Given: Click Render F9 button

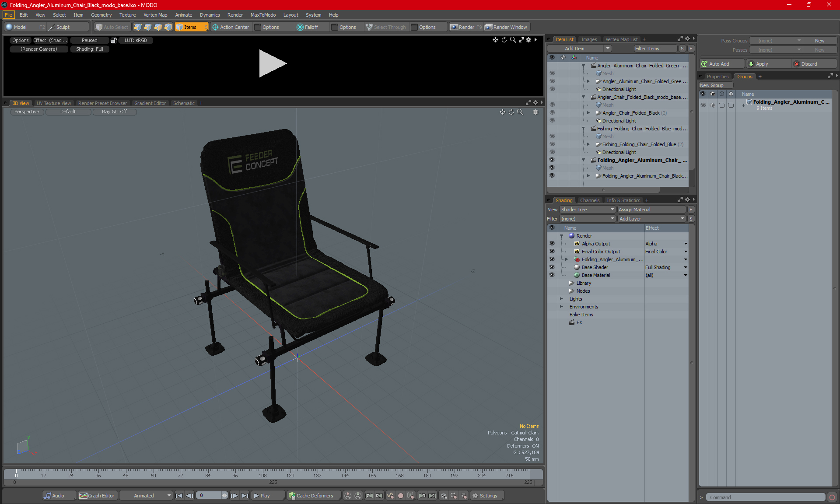Looking at the screenshot, I should 466,27.
